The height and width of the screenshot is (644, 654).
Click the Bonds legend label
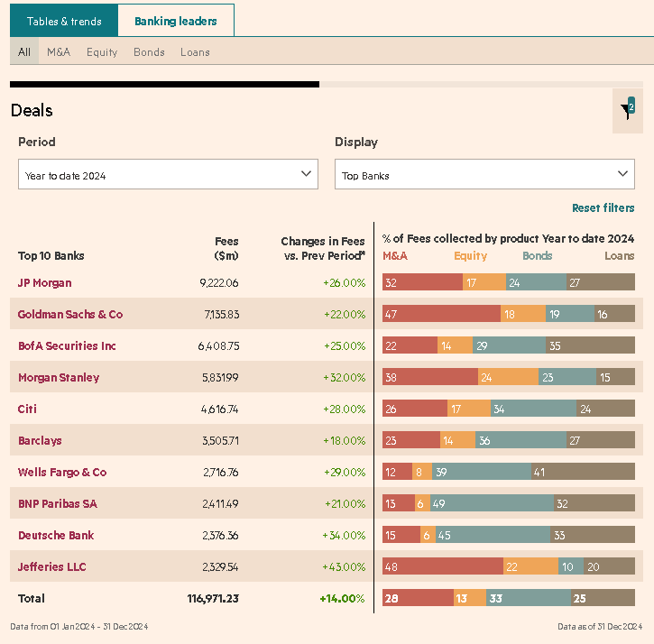tap(538, 255)
